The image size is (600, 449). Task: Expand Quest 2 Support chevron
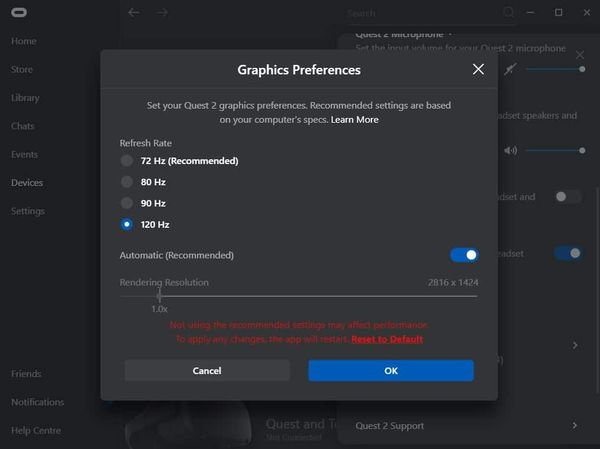tap(574, 426)
